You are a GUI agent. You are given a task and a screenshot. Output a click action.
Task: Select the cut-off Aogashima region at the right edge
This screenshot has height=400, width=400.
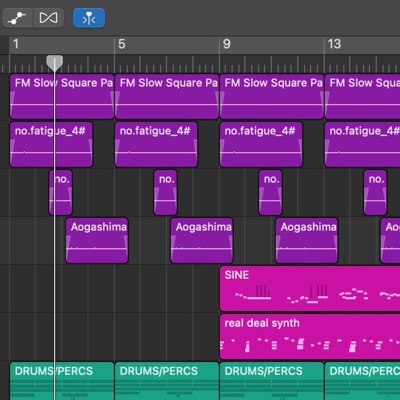pyautogui.click(x=390, y=241)
